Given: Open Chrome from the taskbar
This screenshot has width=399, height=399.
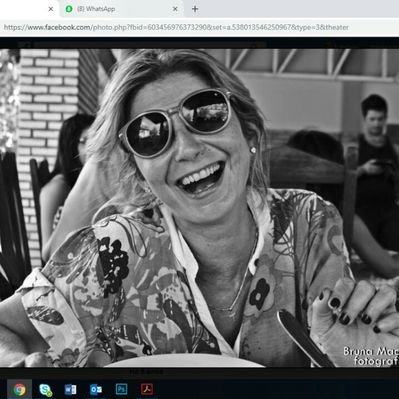Looking at the screenshot, I should [x=20, y=389].
